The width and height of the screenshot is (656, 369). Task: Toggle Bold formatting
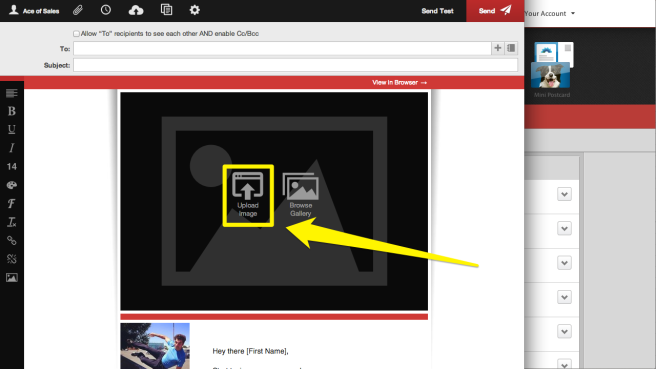click(12, 111)
